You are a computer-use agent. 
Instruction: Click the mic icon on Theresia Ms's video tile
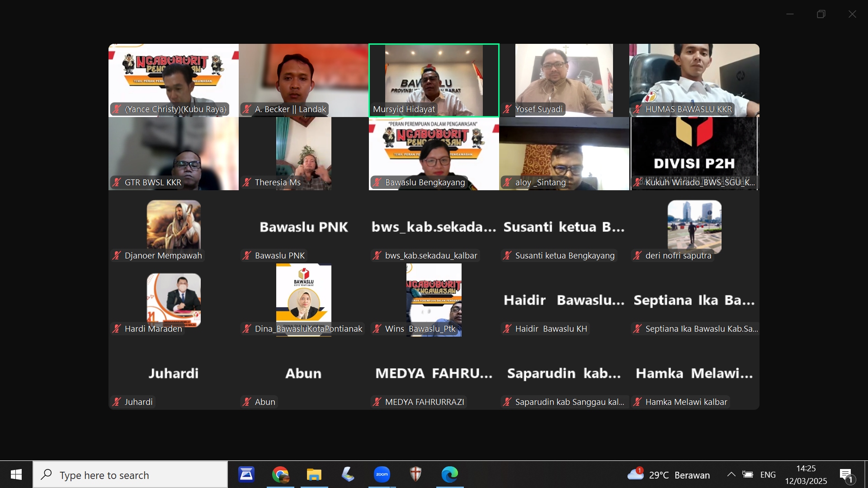(247, 183)
